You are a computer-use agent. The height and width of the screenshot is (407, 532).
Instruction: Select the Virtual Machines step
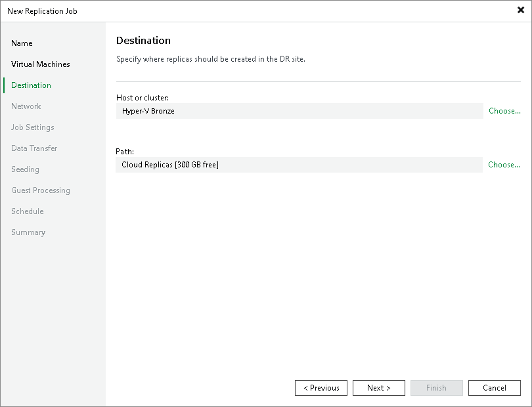click(40, 64)
